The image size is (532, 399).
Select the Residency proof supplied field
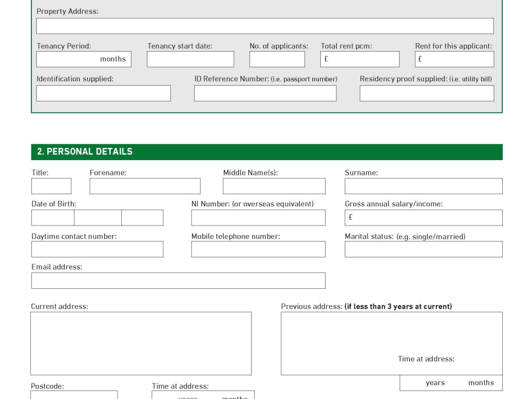pyautogui.click(x=426, y=93)
